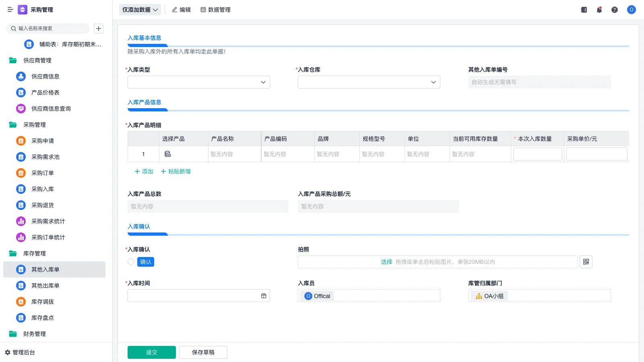Click the 采购需求统计 chart icon
Viewport: 644px width, 362px height.
[x=21, y=221]
